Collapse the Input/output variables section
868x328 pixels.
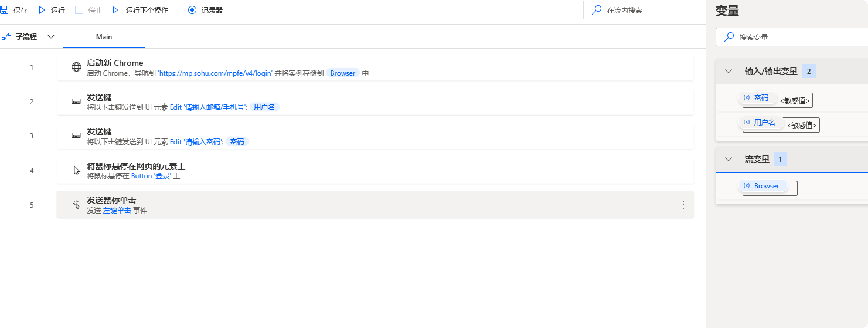click(729, 71)
